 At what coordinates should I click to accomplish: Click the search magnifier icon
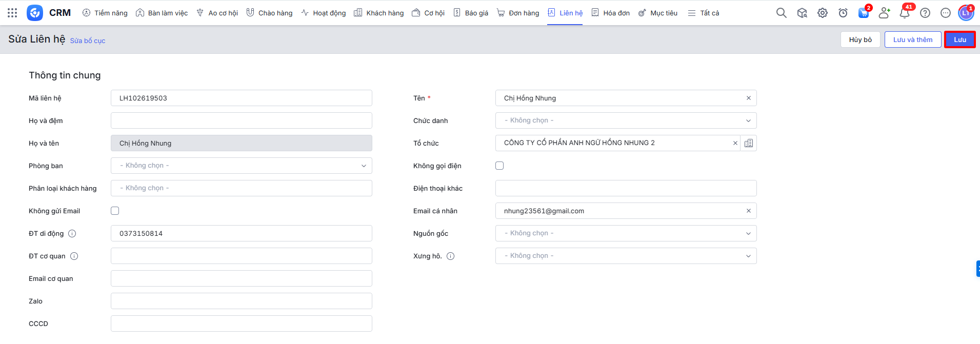tap(781, 13)
